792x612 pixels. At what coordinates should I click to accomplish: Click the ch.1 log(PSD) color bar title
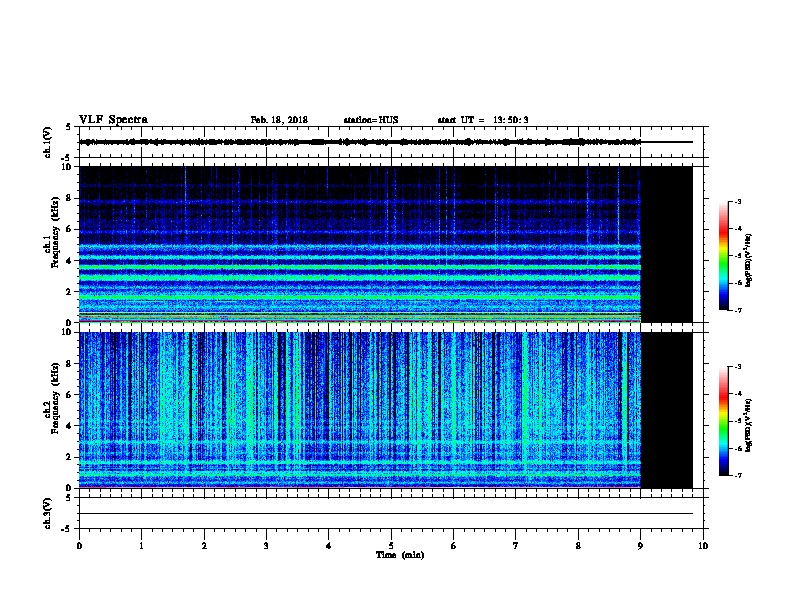749,260
